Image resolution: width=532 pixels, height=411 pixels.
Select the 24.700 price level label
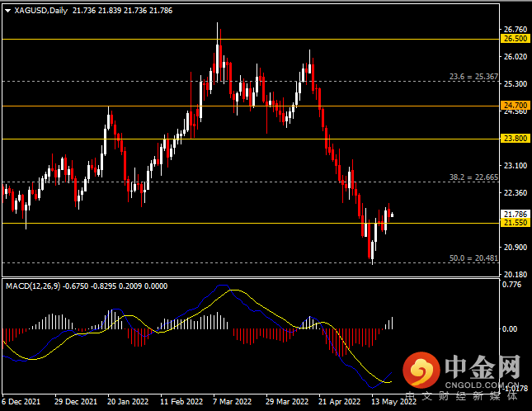(x=516, y=105)
